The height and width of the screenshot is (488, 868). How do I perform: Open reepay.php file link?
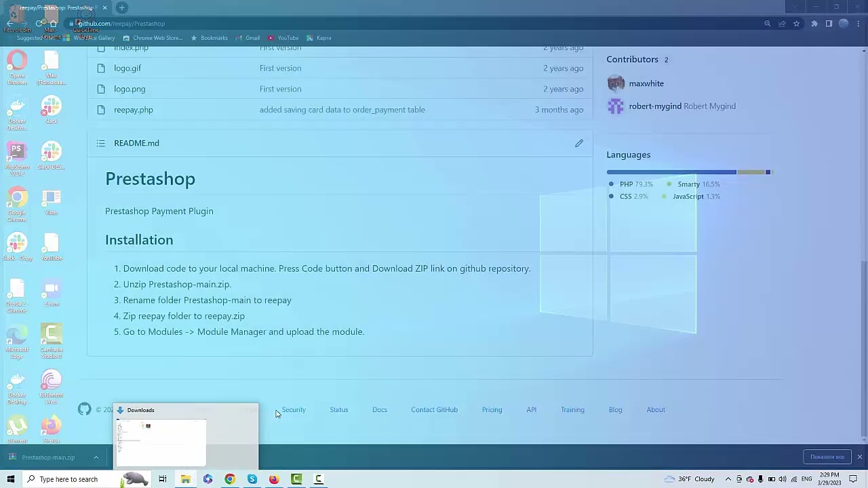(134, 109)
